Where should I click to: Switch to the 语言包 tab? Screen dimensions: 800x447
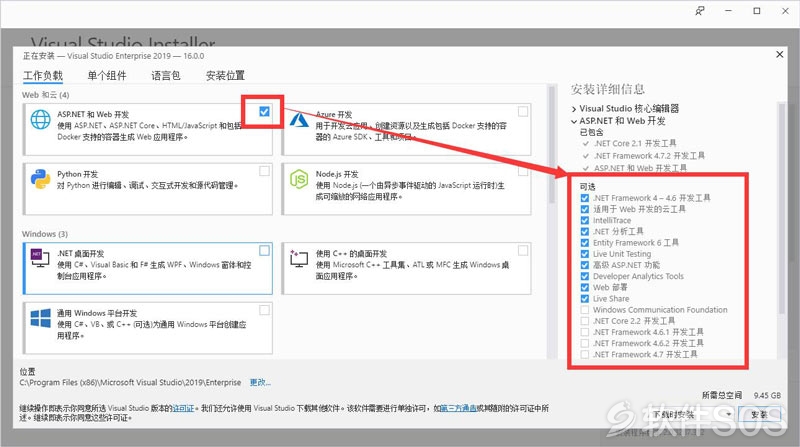166,76
